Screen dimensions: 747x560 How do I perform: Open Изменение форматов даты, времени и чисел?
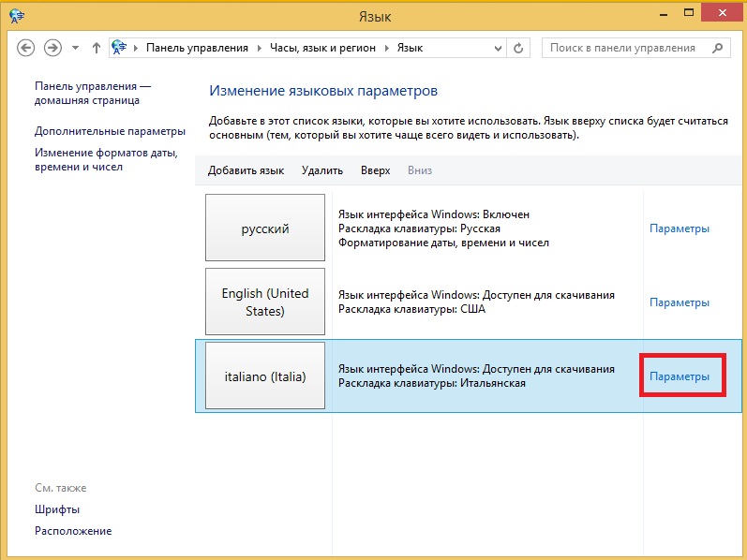click(106, 159)
